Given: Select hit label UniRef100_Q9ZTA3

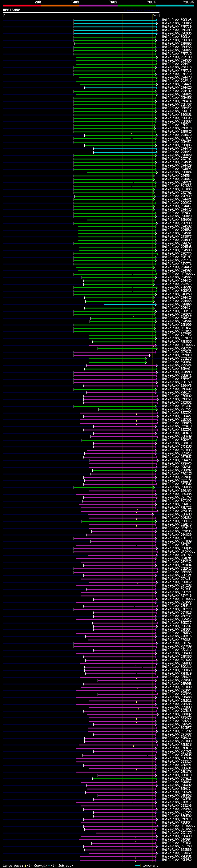Looking at the screenshot, I should pyautogui.click(x=176, y=57).
